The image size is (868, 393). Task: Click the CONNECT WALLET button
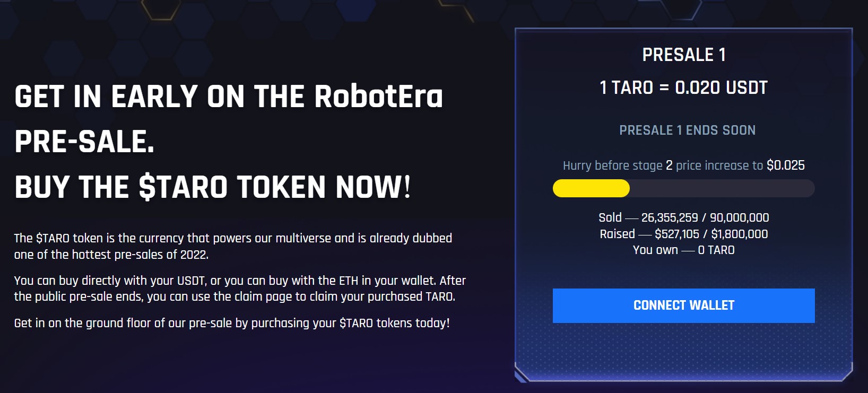coord(683,305)
